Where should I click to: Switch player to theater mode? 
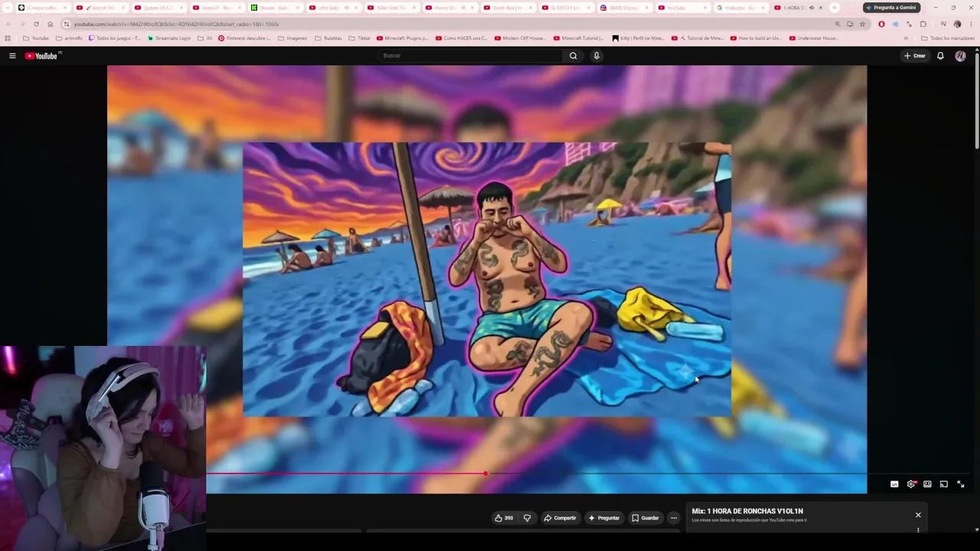927,484
